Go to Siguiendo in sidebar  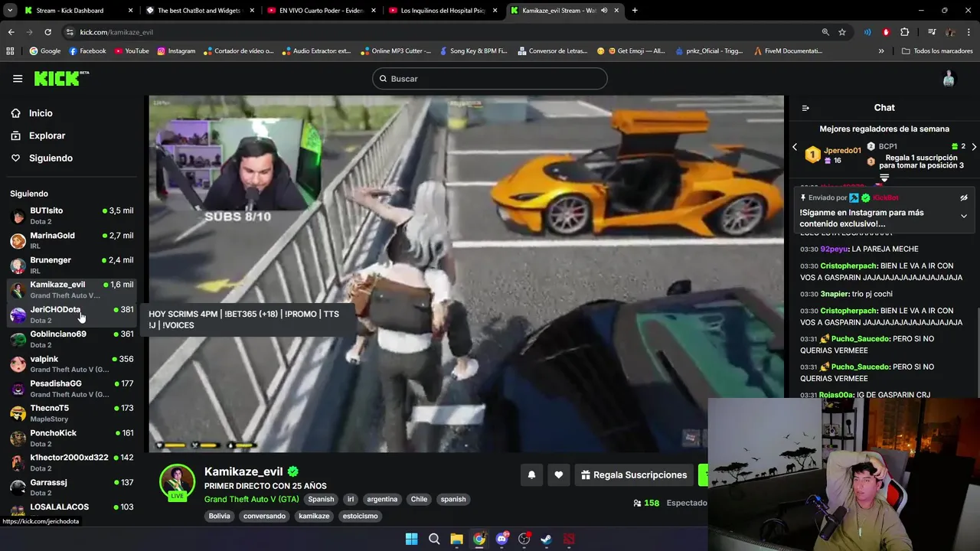pyautogui.click(x=51, y=158)
